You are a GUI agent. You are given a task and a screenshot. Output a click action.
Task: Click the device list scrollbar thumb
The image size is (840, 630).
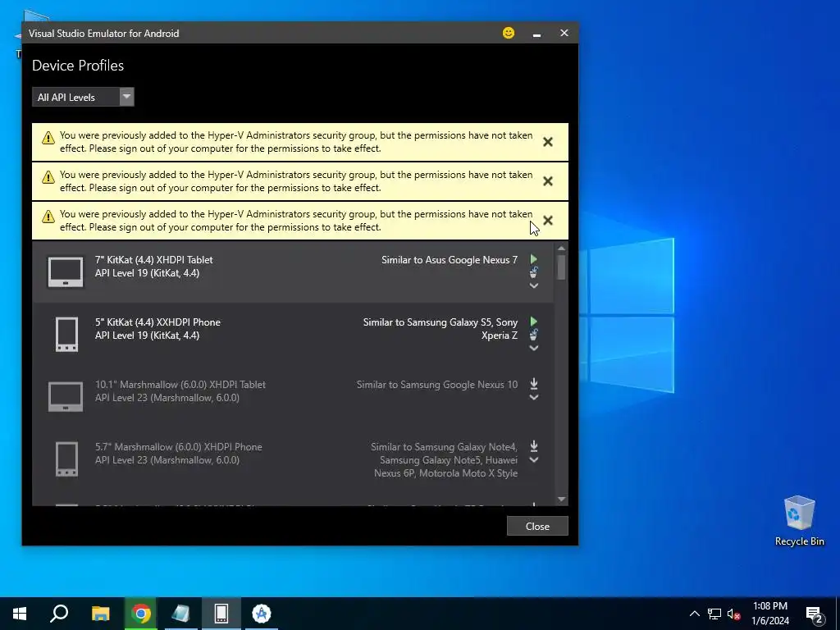[561, 267]
